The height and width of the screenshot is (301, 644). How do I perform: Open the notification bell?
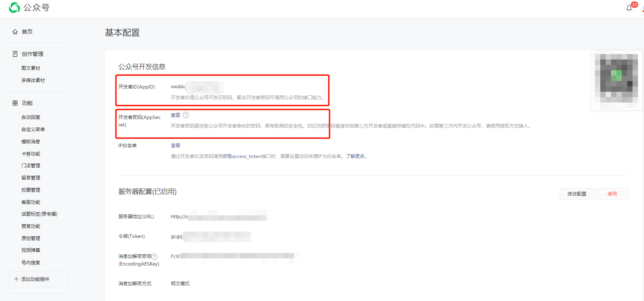[x=629, y=8]
